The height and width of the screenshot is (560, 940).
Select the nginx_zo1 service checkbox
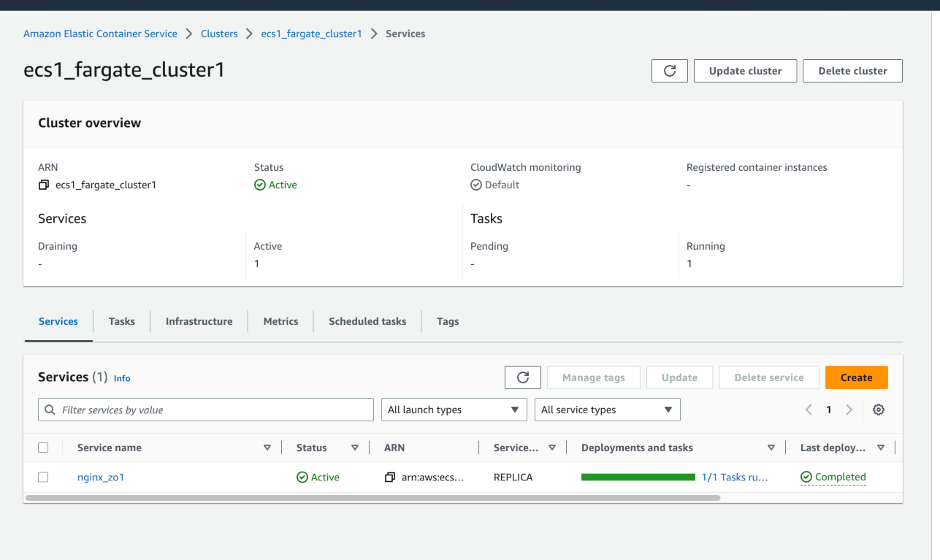click(43, 477)
